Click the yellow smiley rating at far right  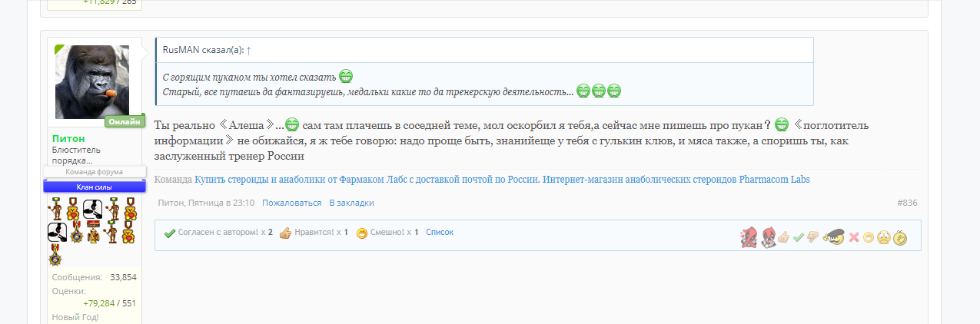pos(901,238)
